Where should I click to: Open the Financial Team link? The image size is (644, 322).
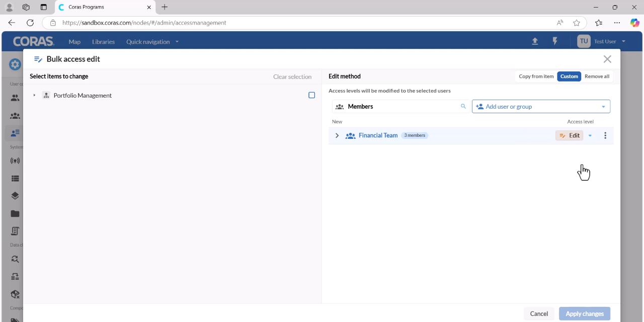pos(378,135)
